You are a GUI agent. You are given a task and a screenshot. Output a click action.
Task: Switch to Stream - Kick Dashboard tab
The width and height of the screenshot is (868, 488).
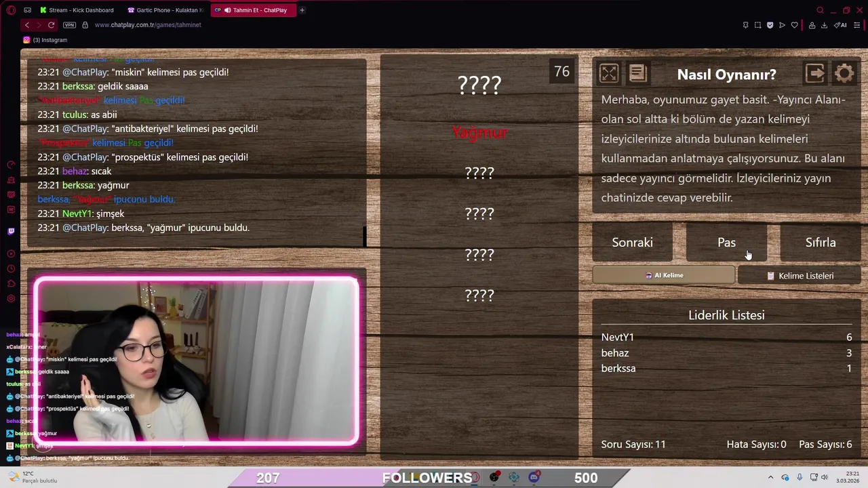[77, 10]
